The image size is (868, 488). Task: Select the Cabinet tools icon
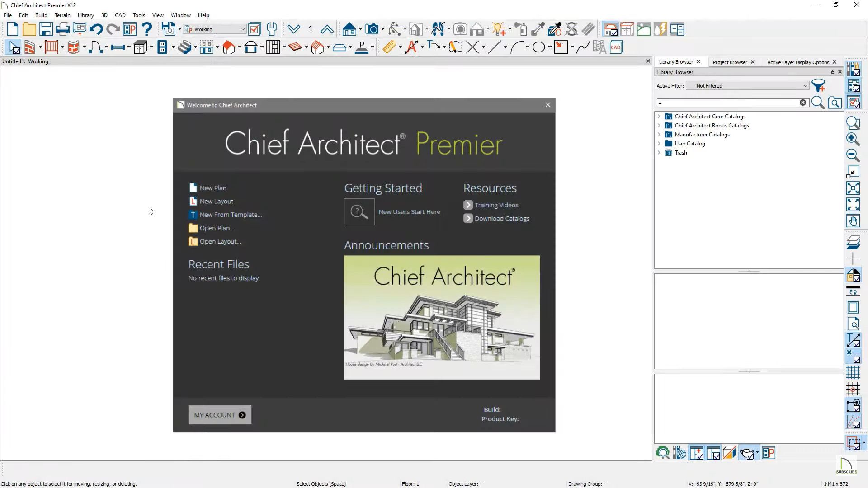(140, 47)
